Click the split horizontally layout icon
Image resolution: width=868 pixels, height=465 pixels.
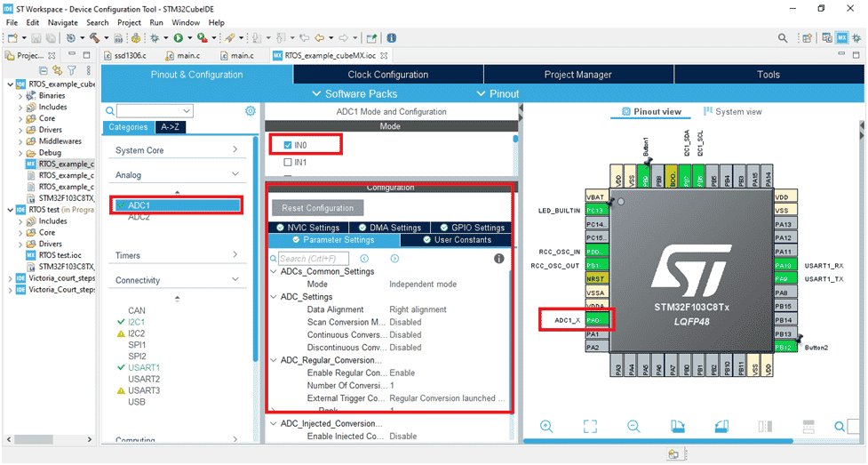point(765,426)
